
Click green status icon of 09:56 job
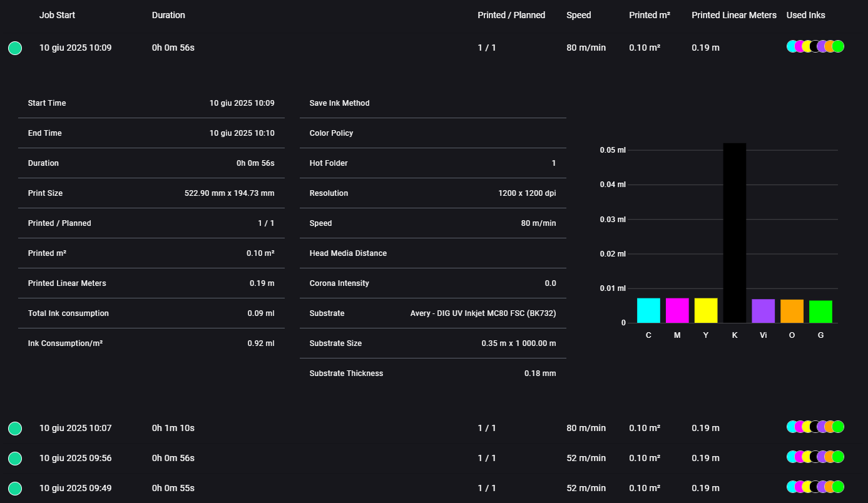coord(15,459)
